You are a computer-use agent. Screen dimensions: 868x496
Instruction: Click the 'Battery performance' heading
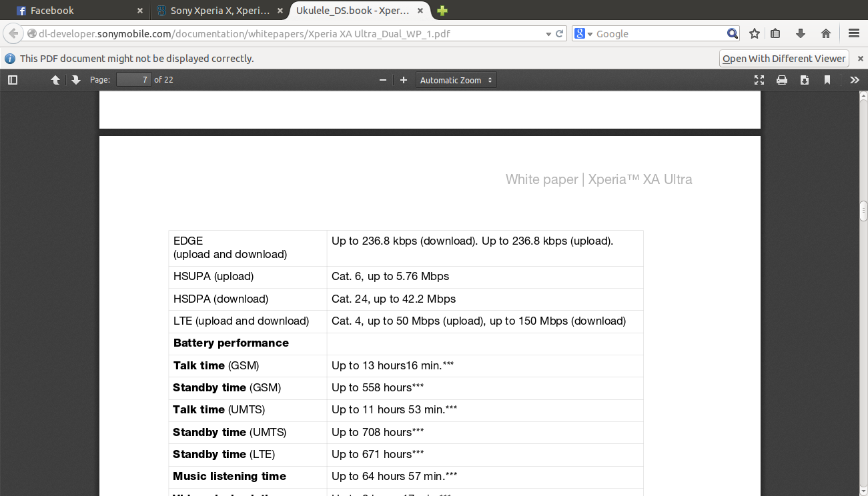point(231,343)
